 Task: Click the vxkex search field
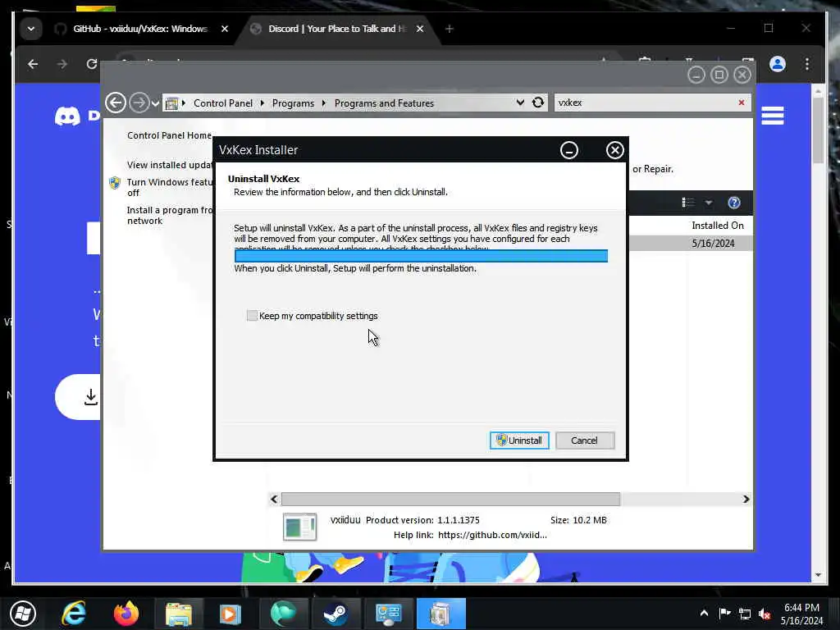[646, 103]
